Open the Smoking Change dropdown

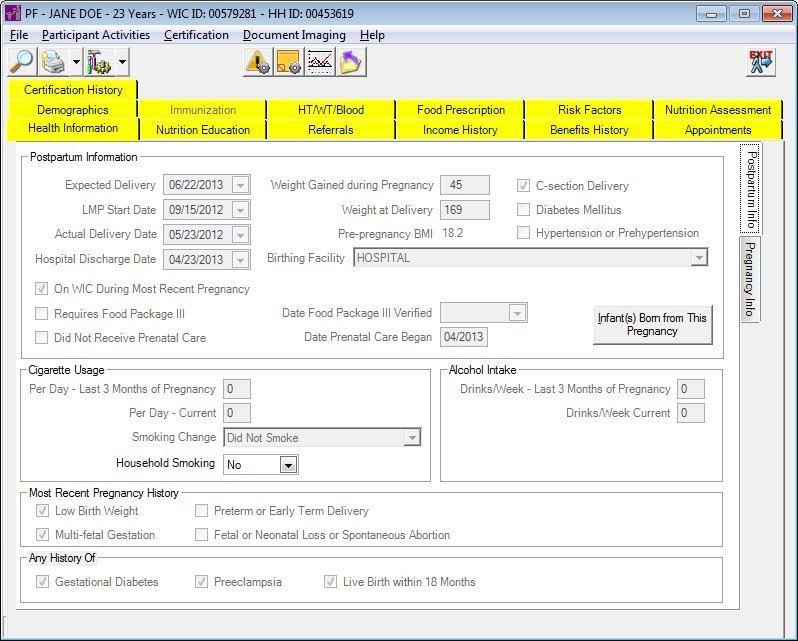point(412,438)
